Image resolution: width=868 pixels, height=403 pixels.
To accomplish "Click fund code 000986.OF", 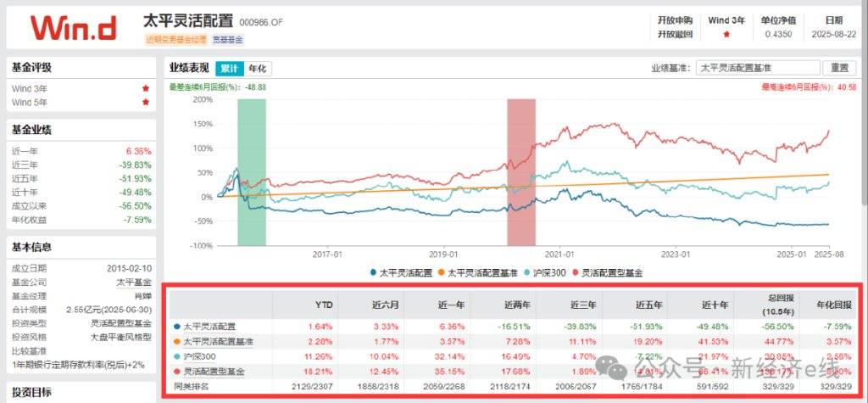I will coord(261,22).
